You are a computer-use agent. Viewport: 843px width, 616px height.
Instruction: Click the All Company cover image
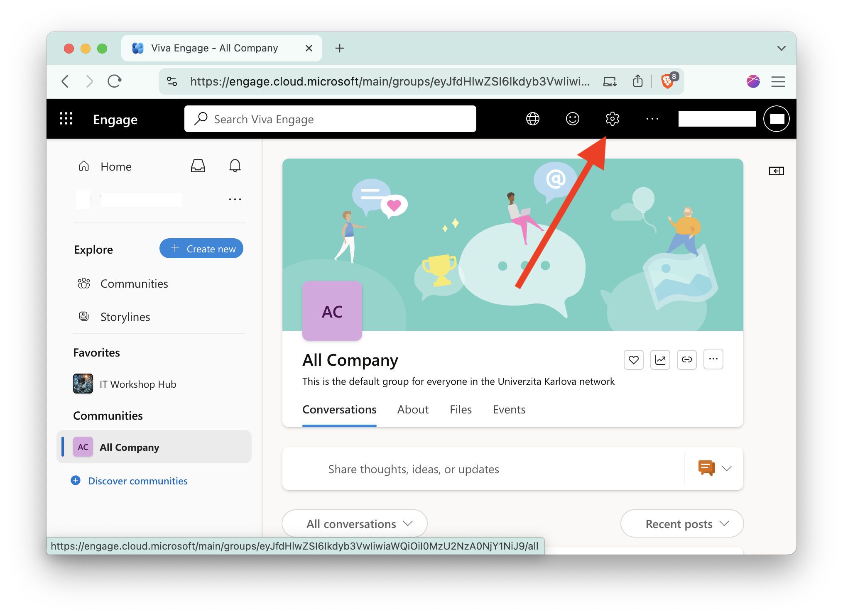[x=513, y=244]
